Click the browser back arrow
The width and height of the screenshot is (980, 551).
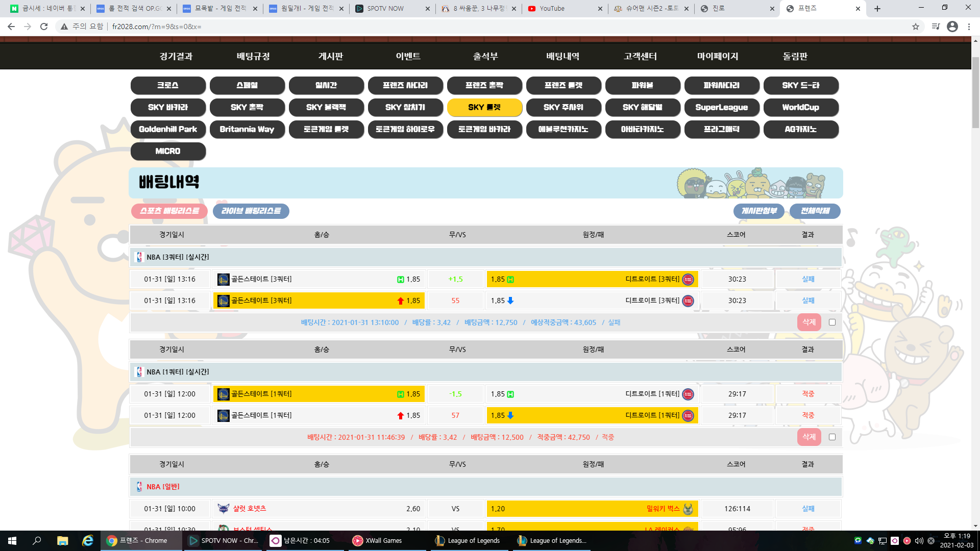coord(11,27)
